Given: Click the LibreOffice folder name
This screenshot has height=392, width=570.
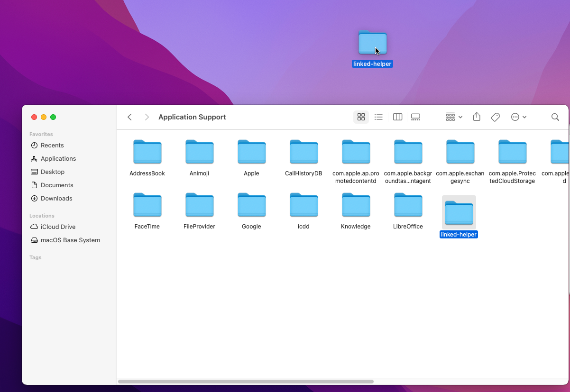Looking at the screenshot, I should pyautogui.click(x=408, y=227).
